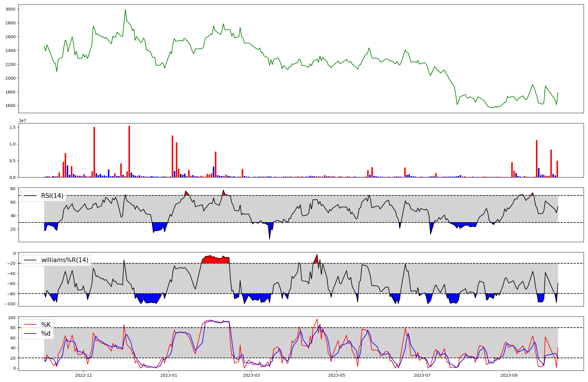The height and width of the screenshot is (382, 588).
Task: Click the 2023-09 x-axis date label
Action: pyautogui.click(x=509, y=375)
